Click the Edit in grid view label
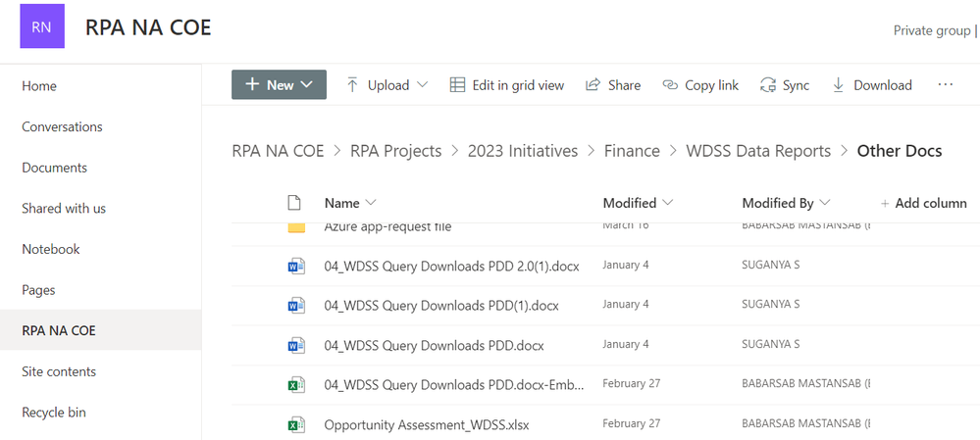 point(518,85)
